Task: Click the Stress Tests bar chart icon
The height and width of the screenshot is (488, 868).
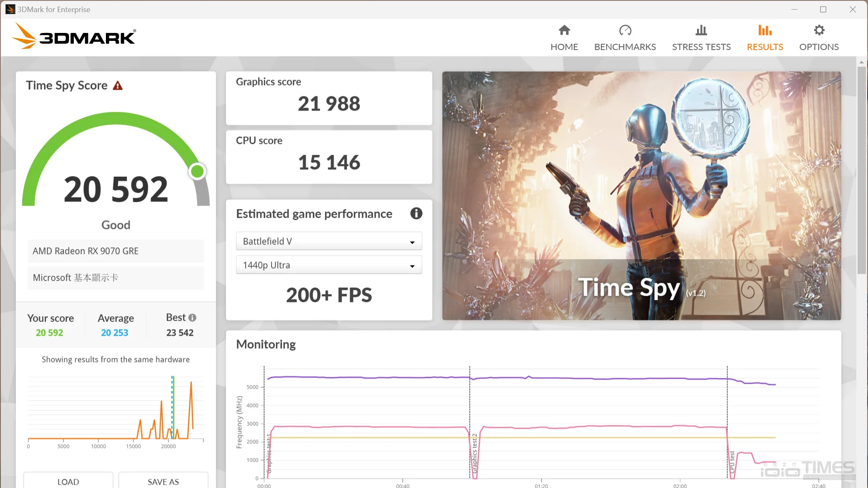Action: [x=701, y=30]
